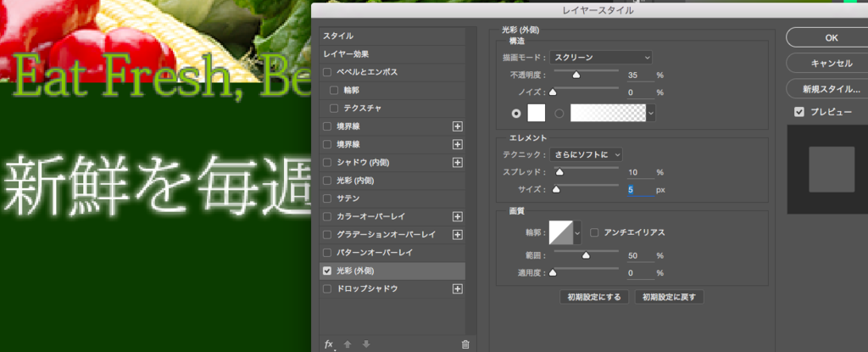The height and width of the screenshot is (352, 868).
Task: Click the 範囲 slider handle
Action: (x=586, y=255)
